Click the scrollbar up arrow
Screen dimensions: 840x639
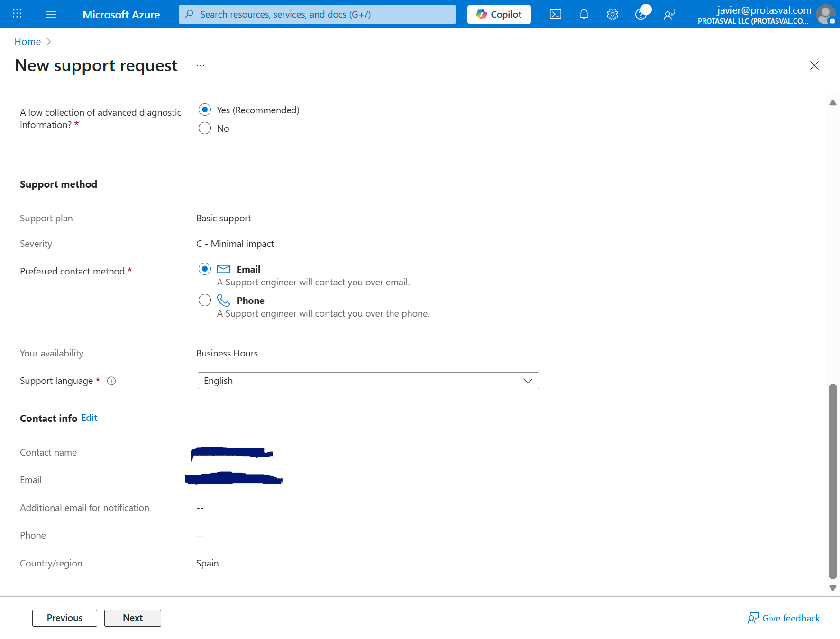click(833, 103)
